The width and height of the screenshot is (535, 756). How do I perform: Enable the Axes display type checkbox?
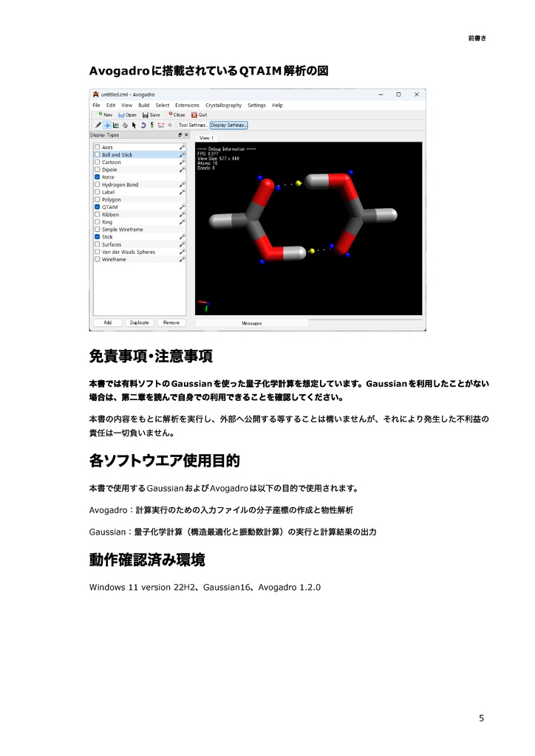(x=98, y=147)
